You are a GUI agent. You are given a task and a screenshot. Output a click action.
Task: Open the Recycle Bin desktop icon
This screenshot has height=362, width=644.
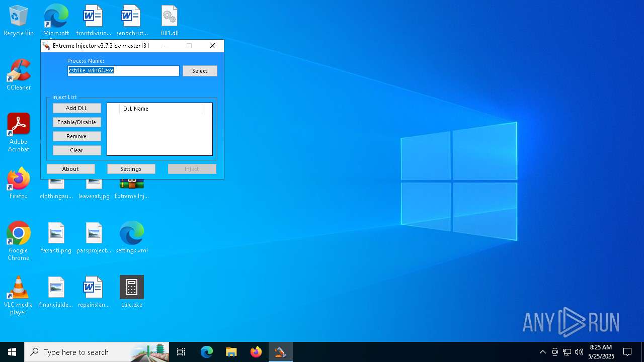19,21
